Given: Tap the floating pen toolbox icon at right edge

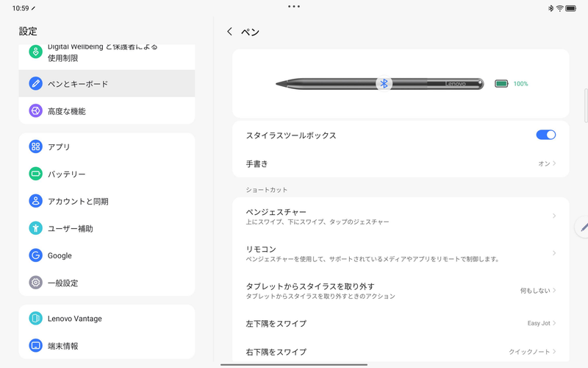Looking at the screenshot, I should click(x=583, y=227).
